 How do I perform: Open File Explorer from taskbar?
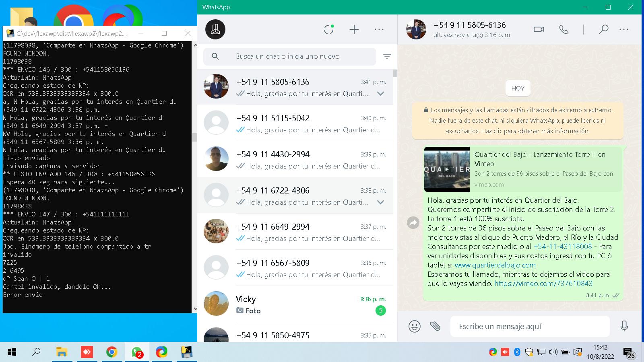(62, 352)
